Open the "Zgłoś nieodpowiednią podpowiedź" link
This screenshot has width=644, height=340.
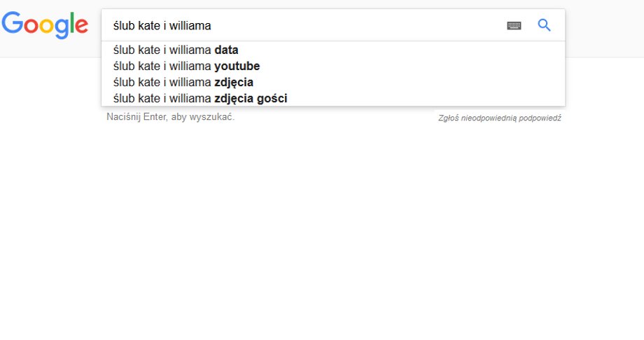pos(499,118)
